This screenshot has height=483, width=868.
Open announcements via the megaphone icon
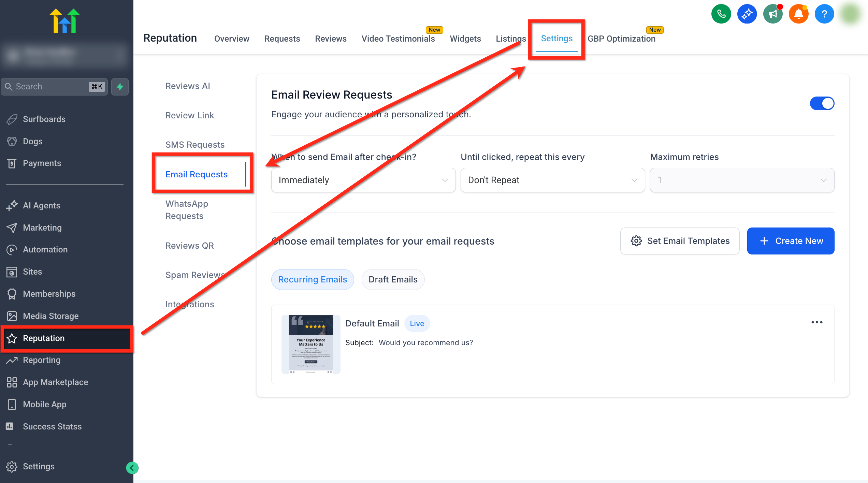click(773, 14)
